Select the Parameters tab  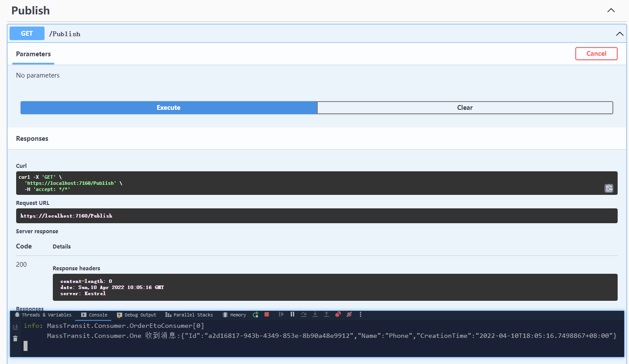click(x=33, y=54)
